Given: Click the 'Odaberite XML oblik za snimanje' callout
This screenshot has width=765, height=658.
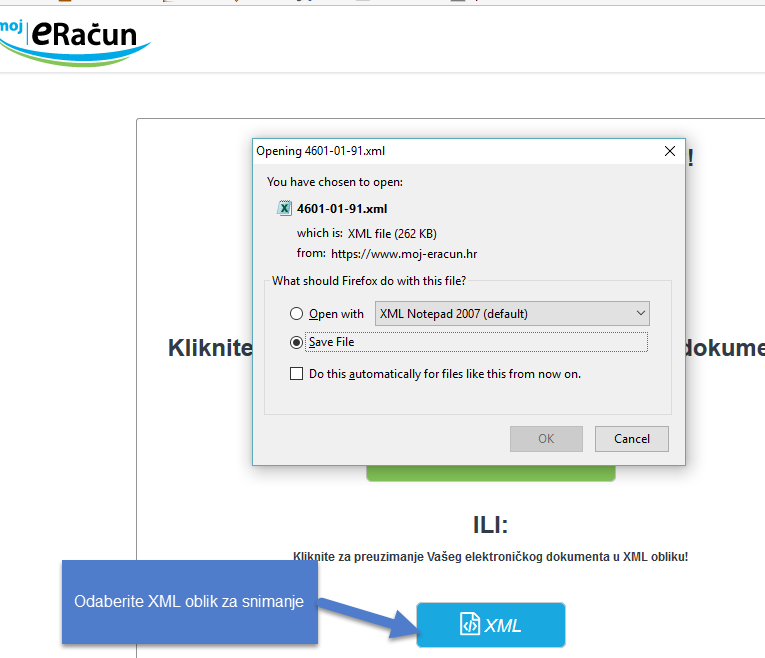Looking at the screenshot, I should (x=189, y=602).
